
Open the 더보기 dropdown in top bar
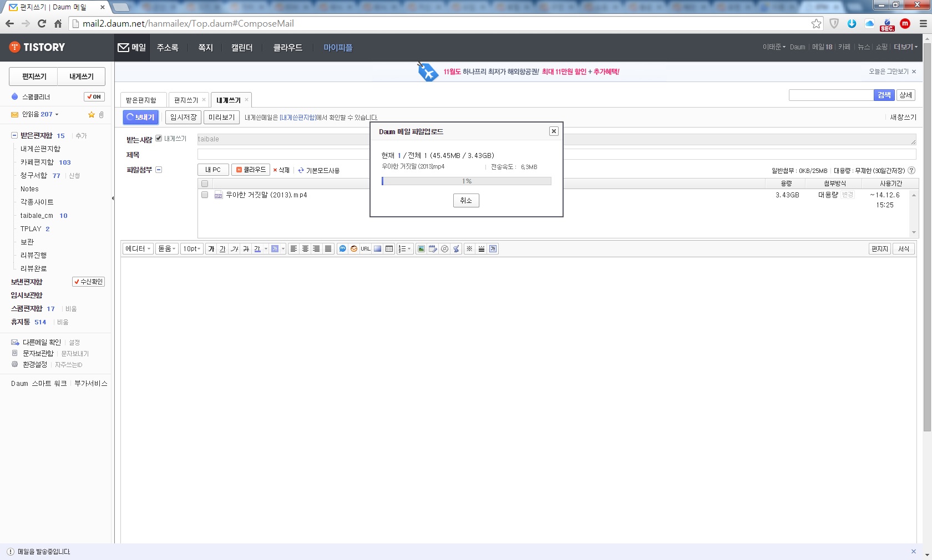(905, 47)
